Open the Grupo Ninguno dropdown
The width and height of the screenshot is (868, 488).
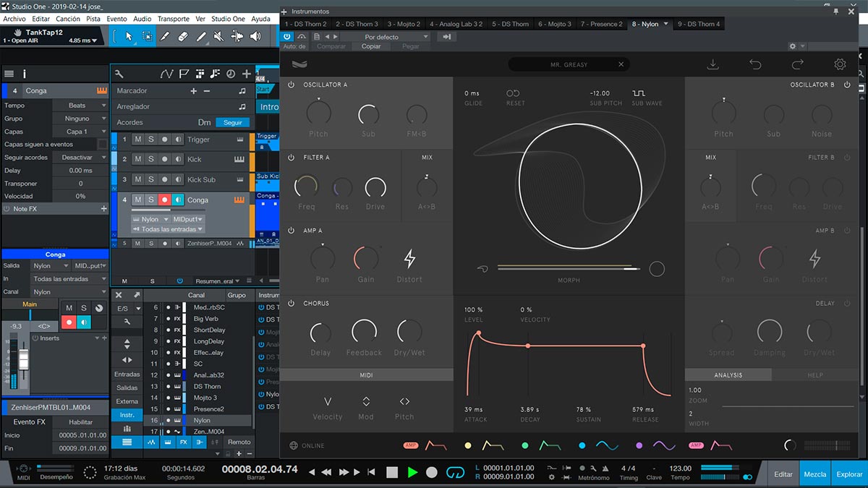point(80,119)
